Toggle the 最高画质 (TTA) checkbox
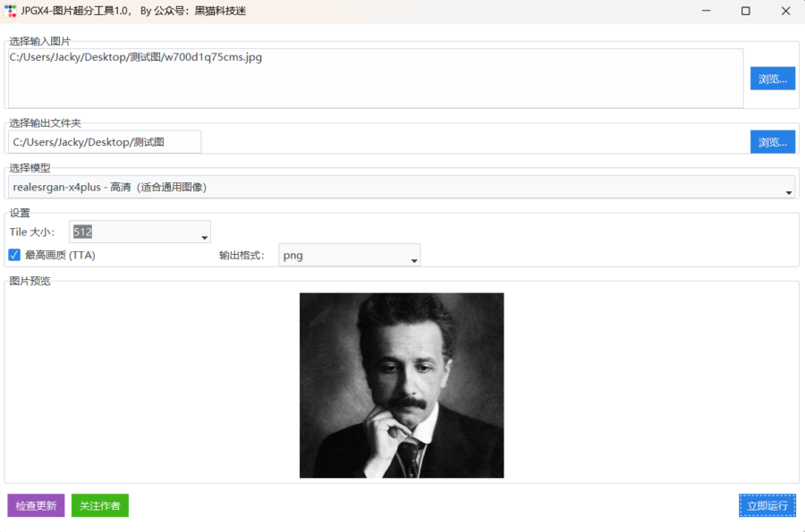 coord(14,255)
